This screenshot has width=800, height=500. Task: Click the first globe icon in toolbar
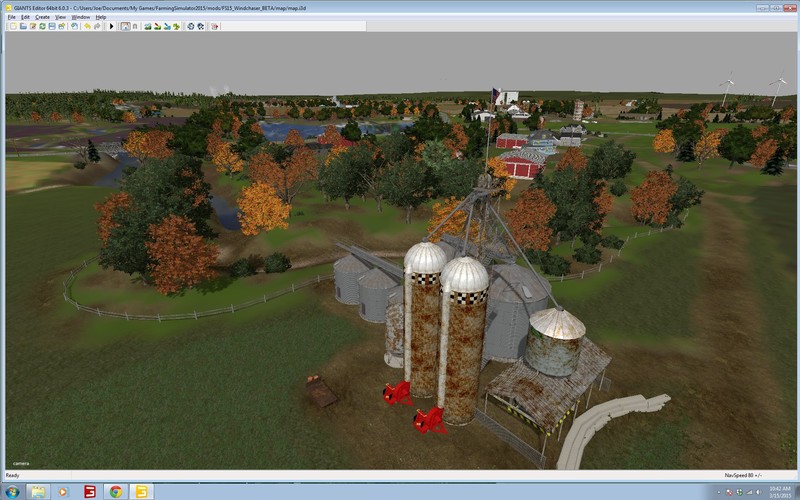click(192, 26)
